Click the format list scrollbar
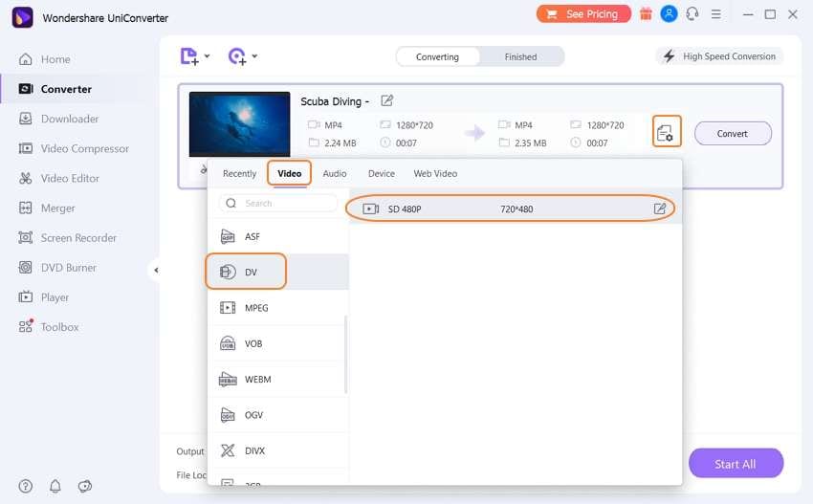 coord(346,354)
